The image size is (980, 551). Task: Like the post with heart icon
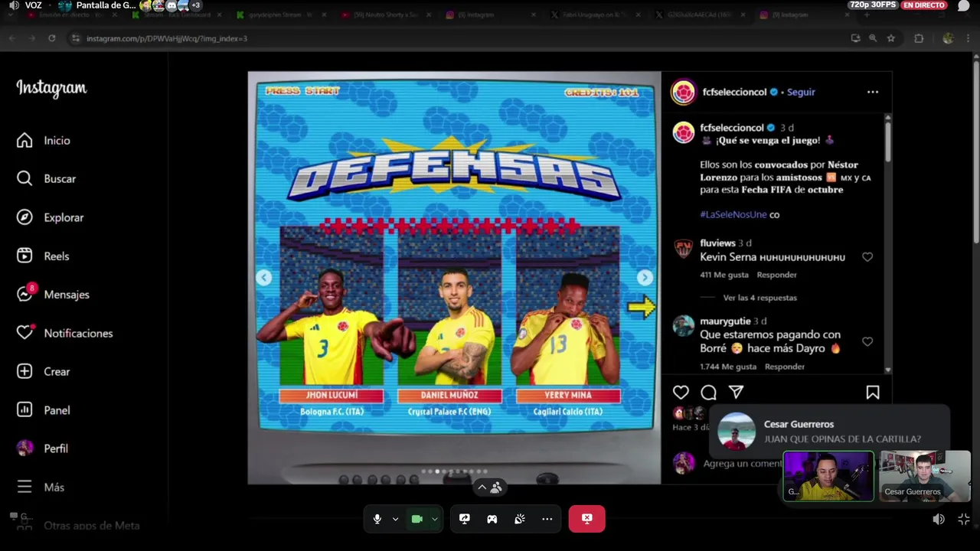[x=681, y=392]
